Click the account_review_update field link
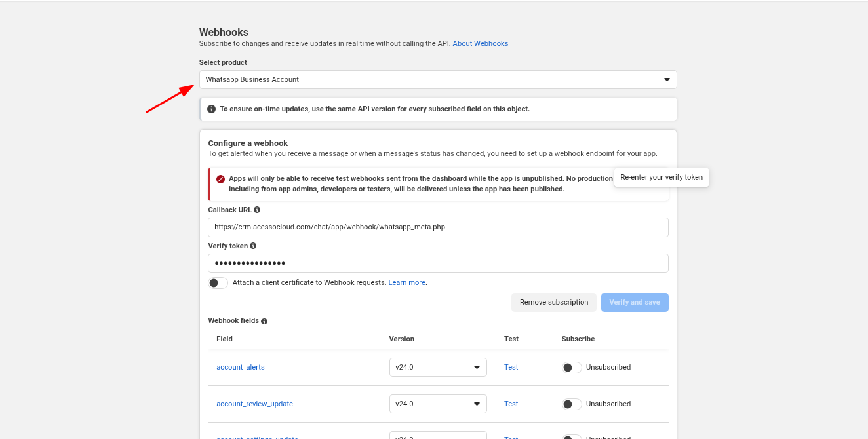 [x=254, y=404]
